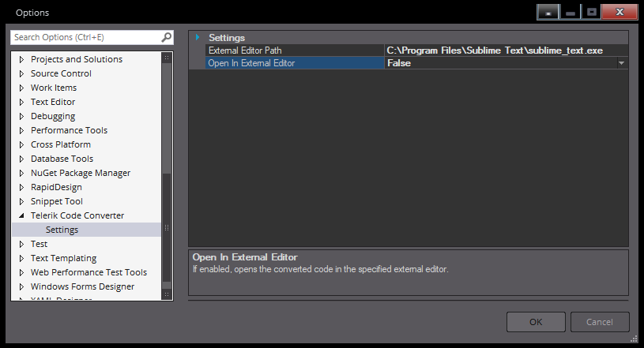Select Text Editor category
Image resolution: width=644 pixels, height=348 pixels.
point(53,102)
